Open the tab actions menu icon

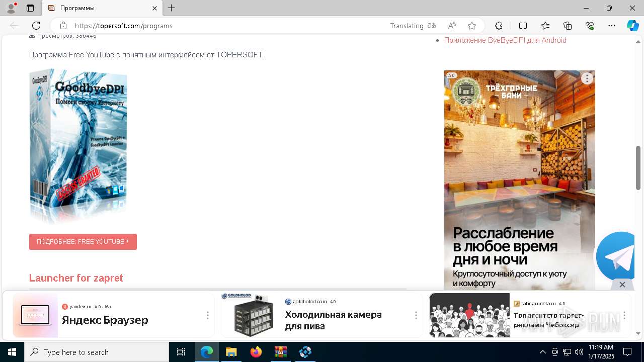click(30, 8)
